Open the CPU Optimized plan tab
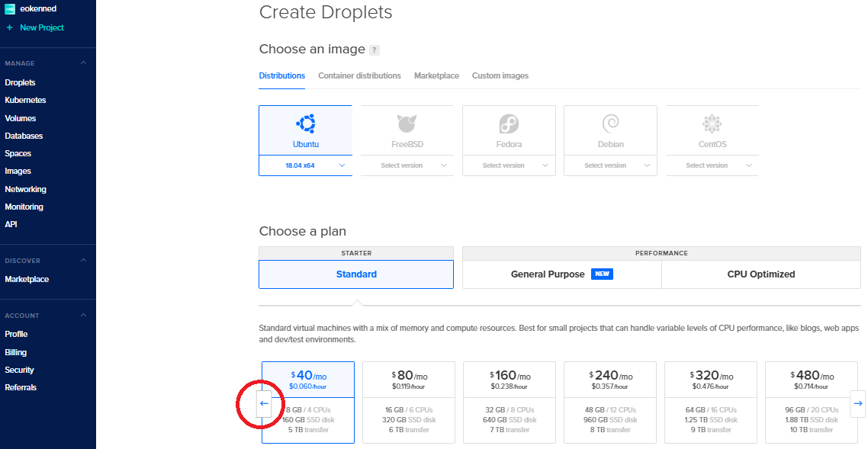Image resolution: width=868 pixels, height=449 pixels. point(760,274)
